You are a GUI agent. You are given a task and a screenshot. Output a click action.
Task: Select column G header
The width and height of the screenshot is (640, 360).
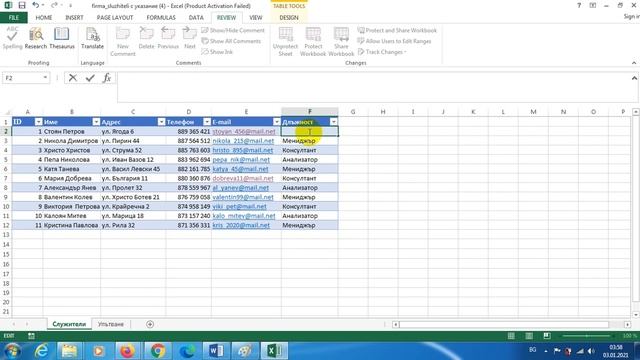353,111
